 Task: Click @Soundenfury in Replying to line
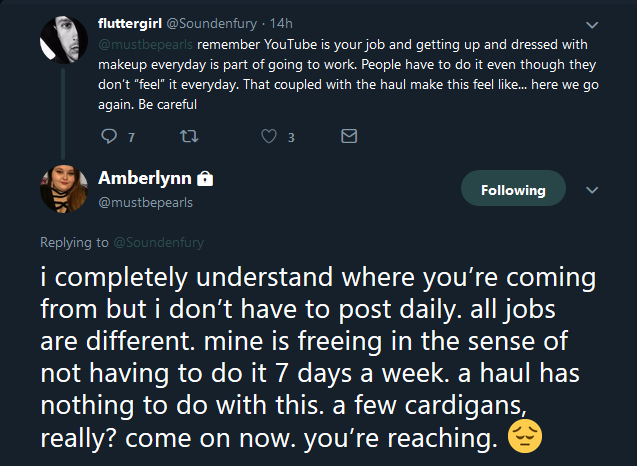coord(158,242)
